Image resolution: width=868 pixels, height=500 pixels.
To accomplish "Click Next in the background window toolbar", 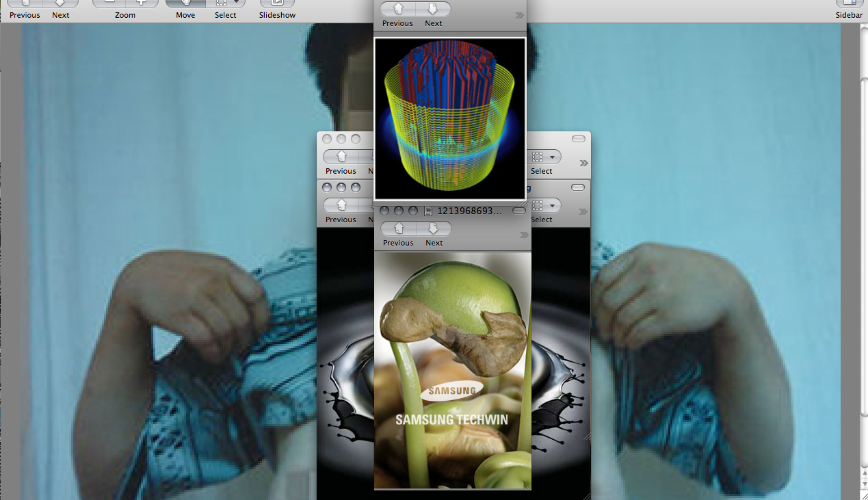I will pos(61,3).
